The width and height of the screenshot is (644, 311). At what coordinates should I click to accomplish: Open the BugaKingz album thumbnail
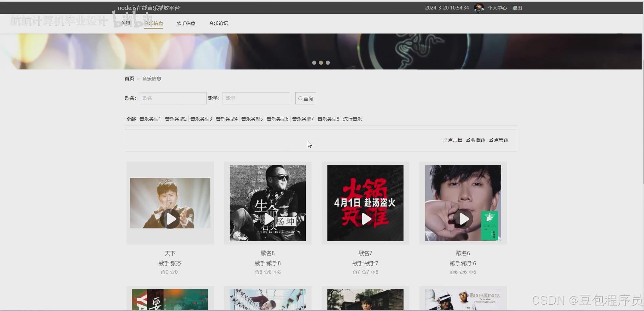(x=463, y=300)
